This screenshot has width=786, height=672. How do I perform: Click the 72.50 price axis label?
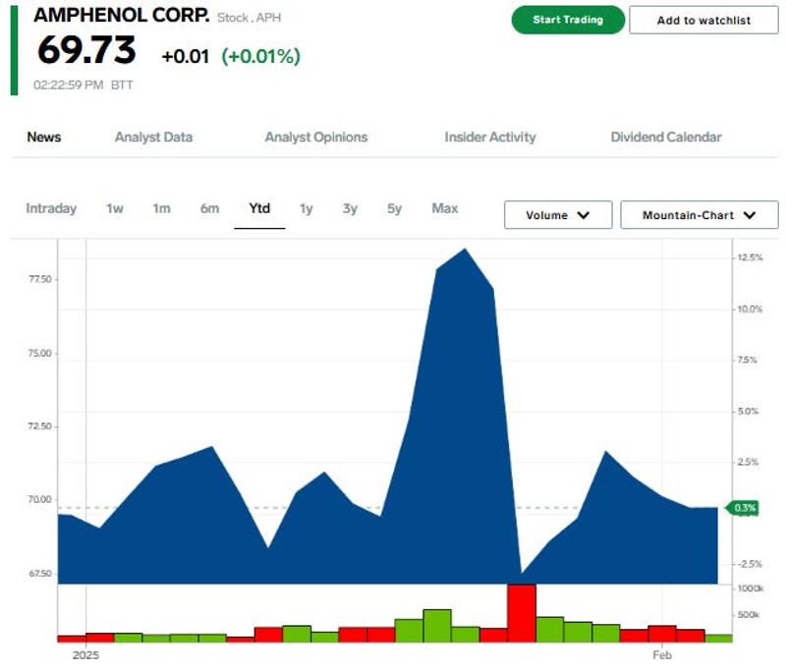(x=40, y=426)
